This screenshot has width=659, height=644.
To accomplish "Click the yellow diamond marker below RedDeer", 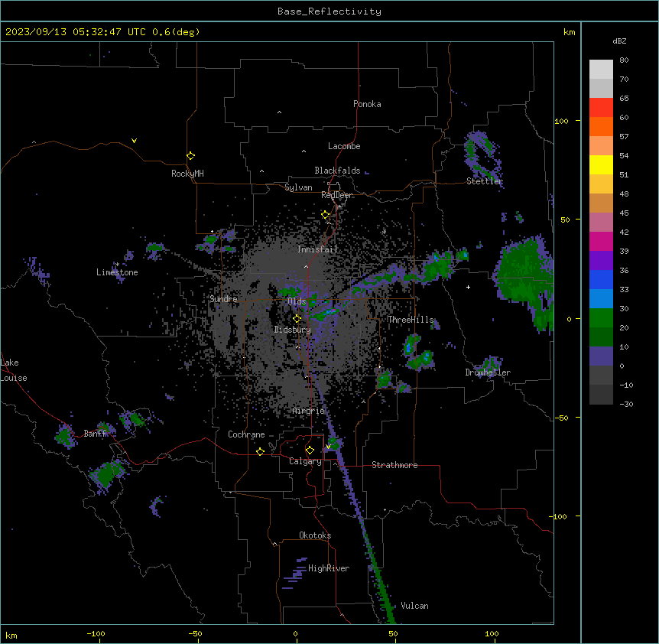I will click(326, 215).
